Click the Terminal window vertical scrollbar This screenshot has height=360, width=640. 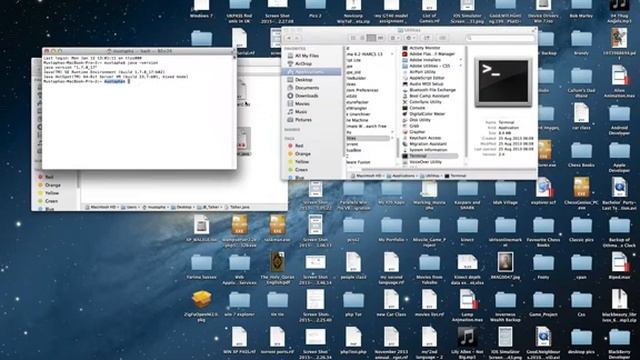pos(235,111)
